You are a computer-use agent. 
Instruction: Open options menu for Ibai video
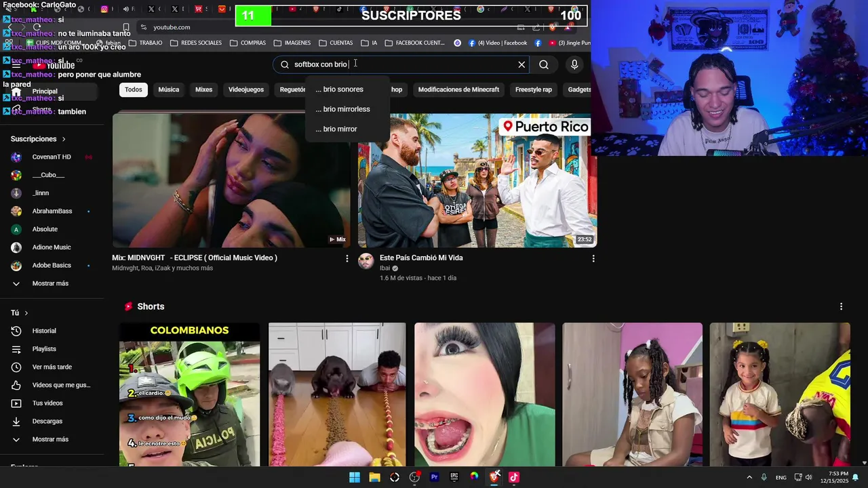pos(593,258)
